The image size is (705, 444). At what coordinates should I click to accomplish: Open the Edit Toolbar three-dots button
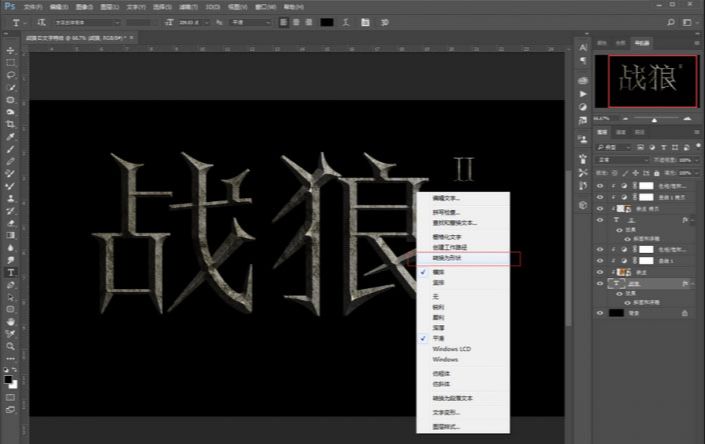coord(10,359)
